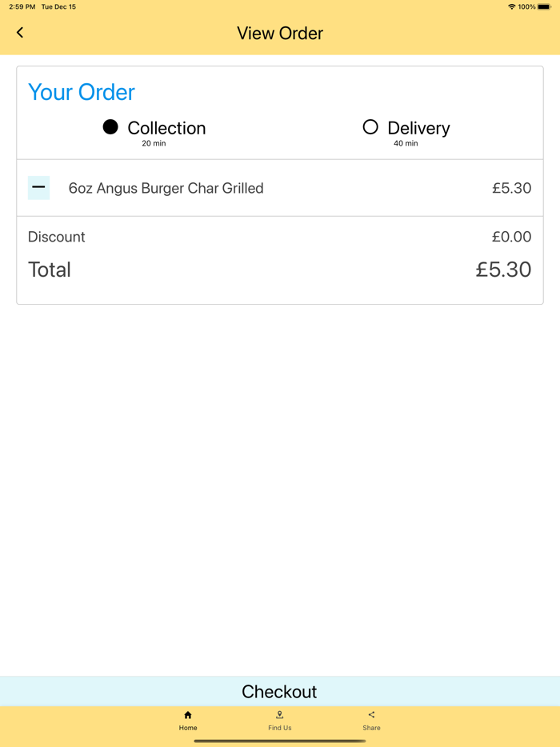
Task: Tap the Your Order heading
Action: (81, 92)
